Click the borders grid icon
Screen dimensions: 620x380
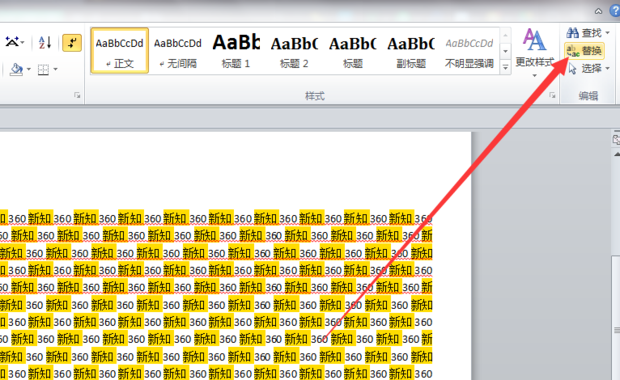coord(43,70)
